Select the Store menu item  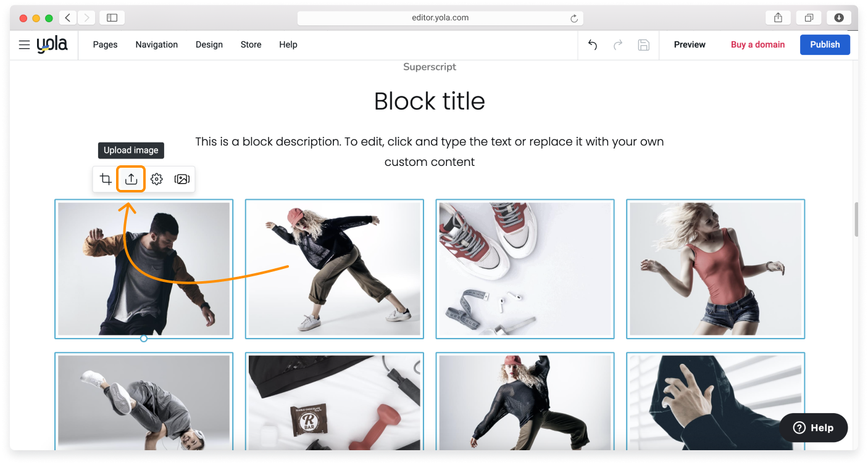[251, 44]
